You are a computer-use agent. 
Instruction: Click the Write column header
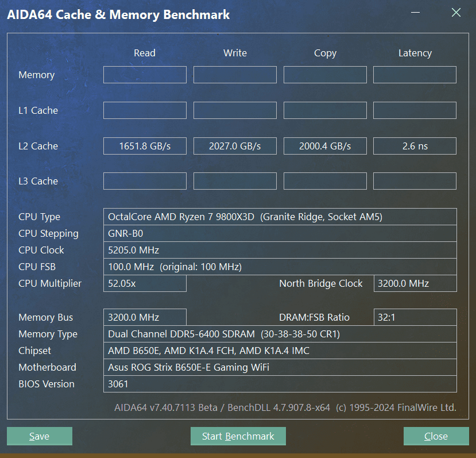click(x=235, y=53)
